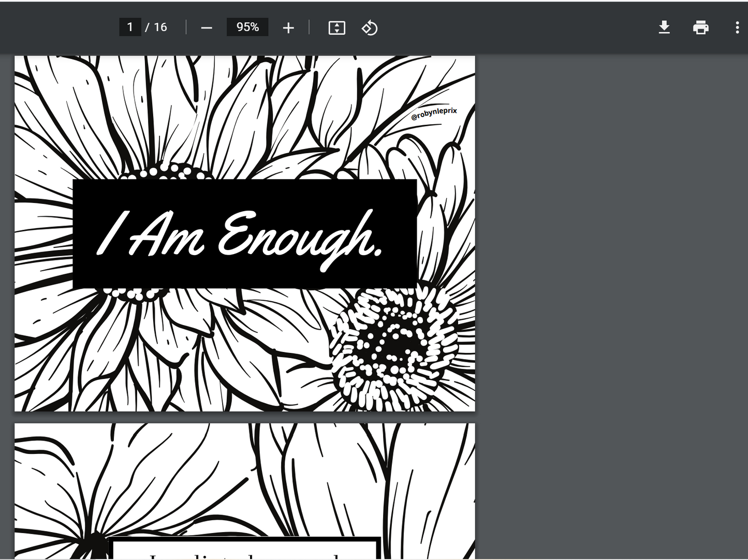
Task: Click the Fit to page icon
Action: 336,28
